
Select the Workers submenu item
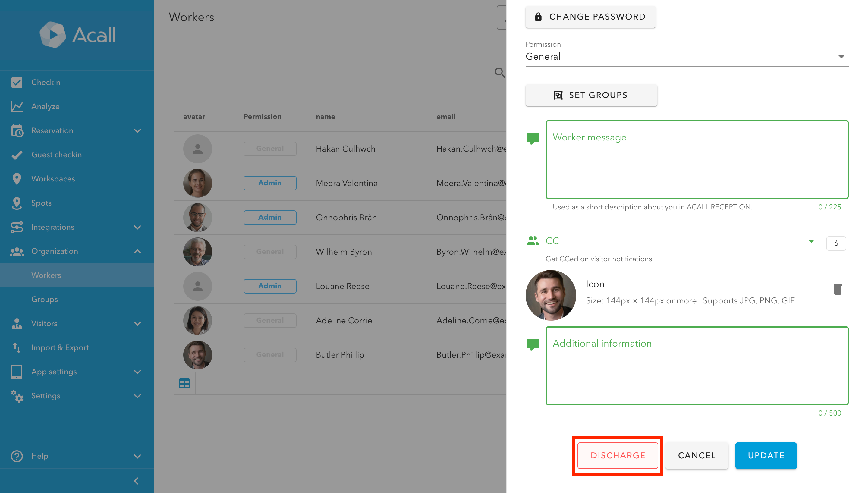[x=46, y=275]
